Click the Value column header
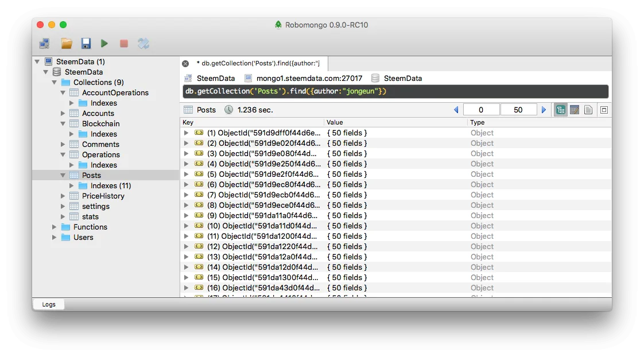 point(395,122)
